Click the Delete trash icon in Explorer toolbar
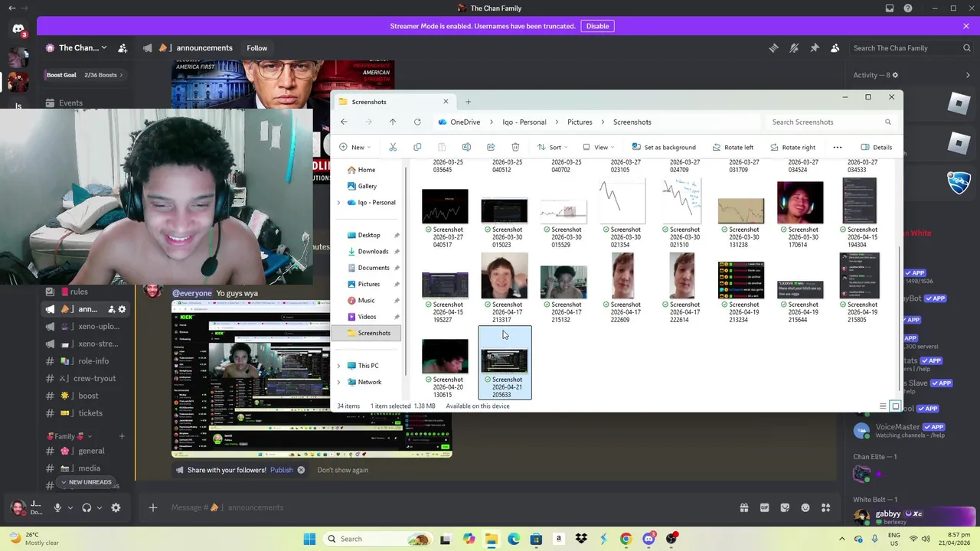Viewport: 980px width, 551px height. (515, 147)
